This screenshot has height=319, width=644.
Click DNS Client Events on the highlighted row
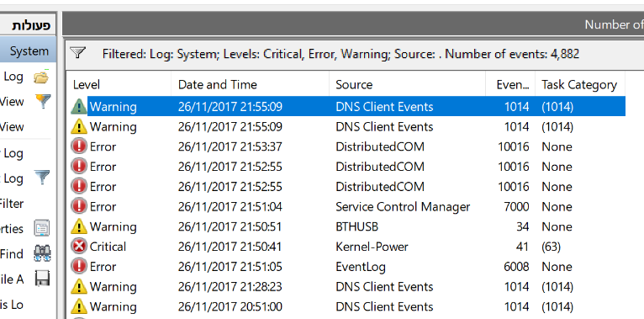pos(384,107)
